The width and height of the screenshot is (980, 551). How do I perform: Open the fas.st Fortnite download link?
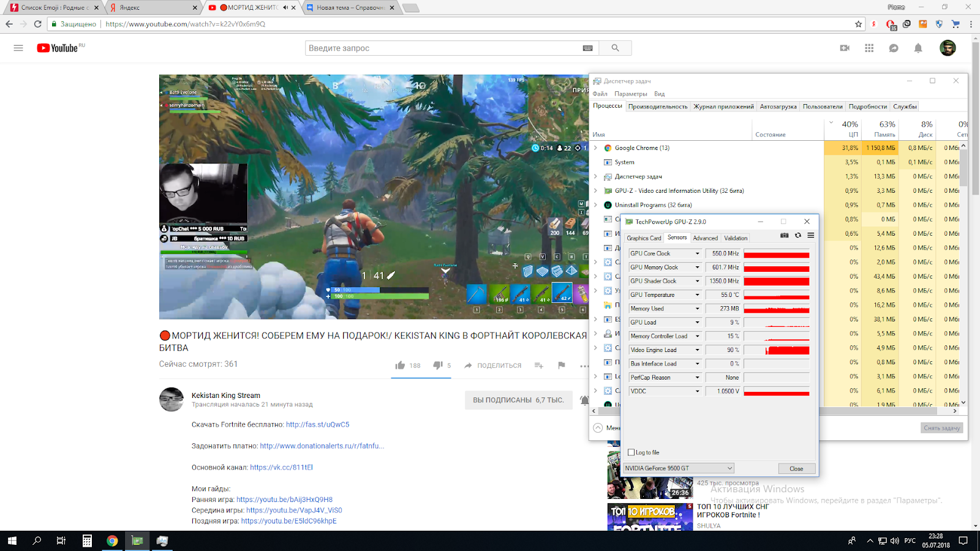point(317,424)
